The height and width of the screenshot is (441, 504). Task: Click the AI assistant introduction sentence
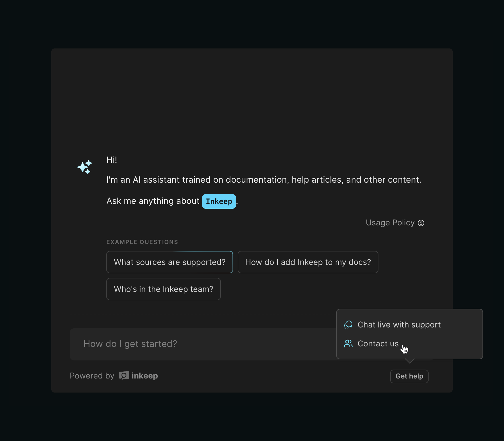point(263,180)
